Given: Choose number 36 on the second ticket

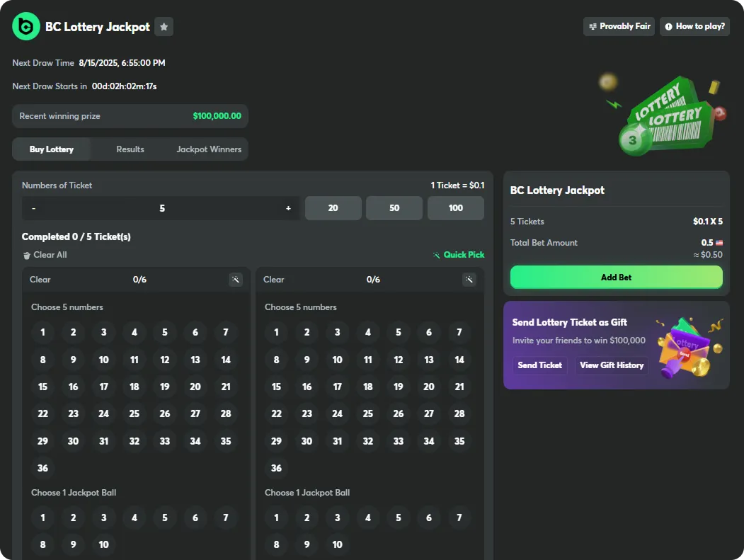Looking at the screenshot, I should click(x=277, y=469).
